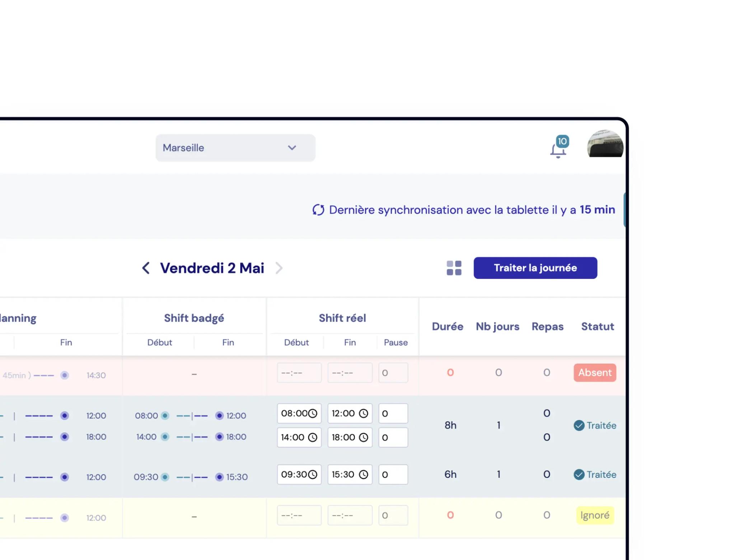
Task: Click the 6h duration value
Action: click(450, 475)
